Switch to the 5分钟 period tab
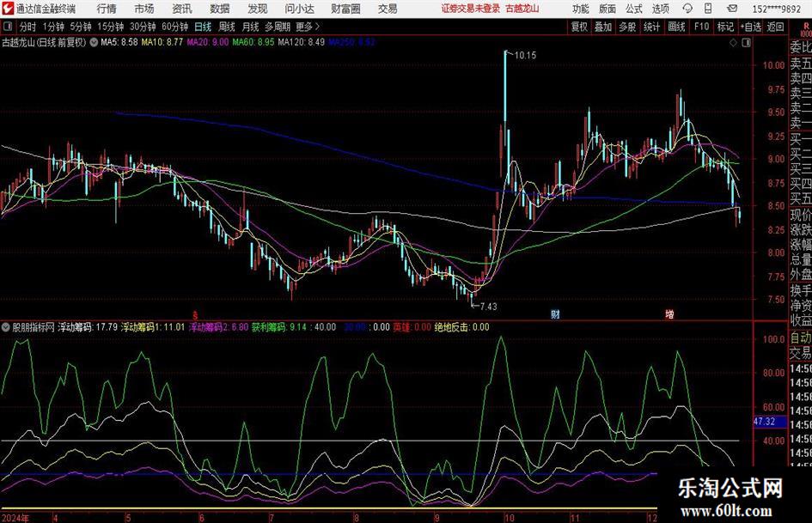 point(80,27)
